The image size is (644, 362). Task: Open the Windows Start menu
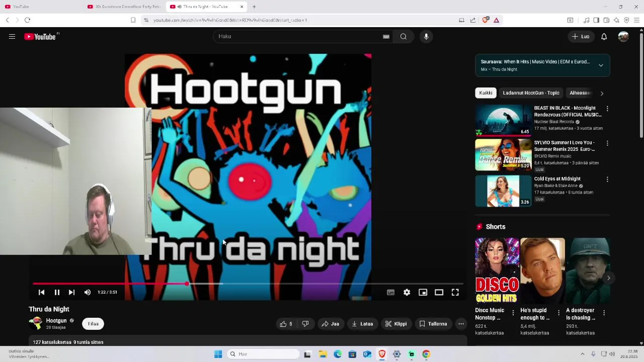(218, 354)
